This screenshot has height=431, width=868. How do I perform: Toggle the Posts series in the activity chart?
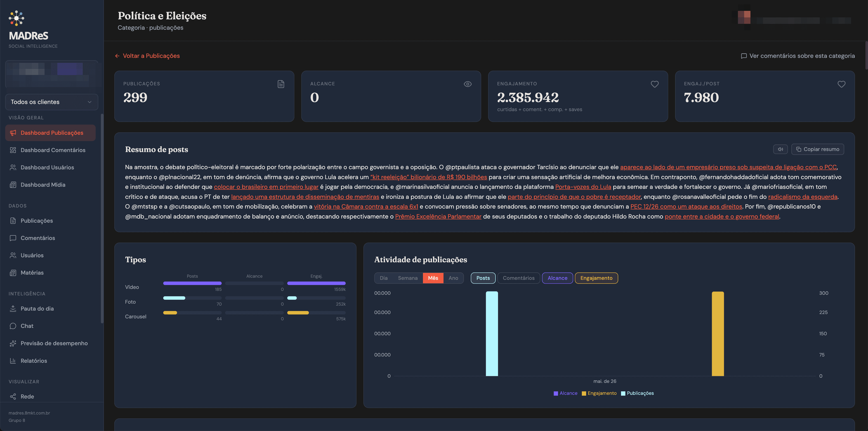(483, 278)
